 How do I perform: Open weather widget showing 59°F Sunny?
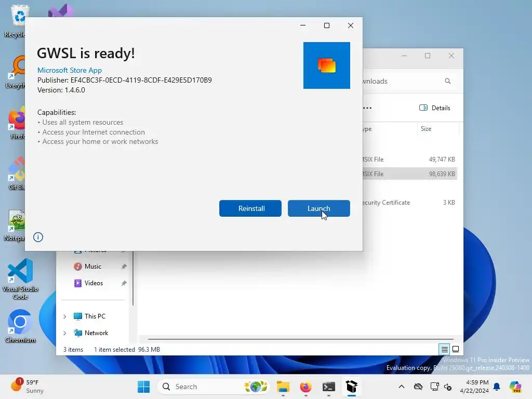(27, 387)
